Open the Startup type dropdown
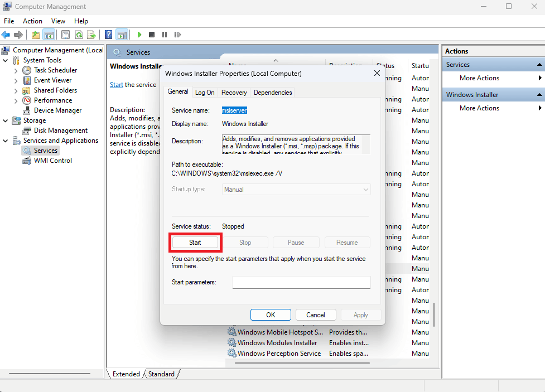Screen dimensions: 545x392 click(296, 190)
